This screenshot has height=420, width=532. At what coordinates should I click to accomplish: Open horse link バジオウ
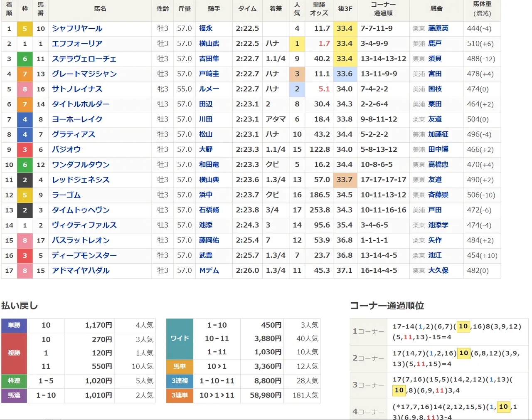pyautogui.click(x=66, y=149)
